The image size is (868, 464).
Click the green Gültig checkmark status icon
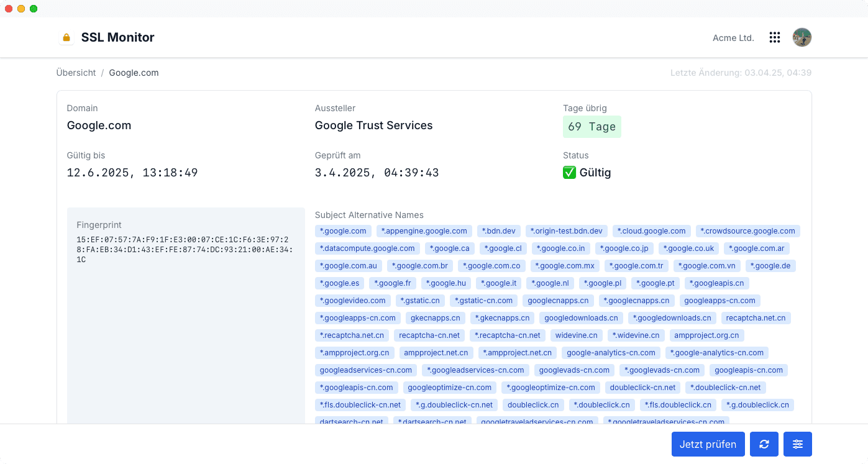[569, 173]
